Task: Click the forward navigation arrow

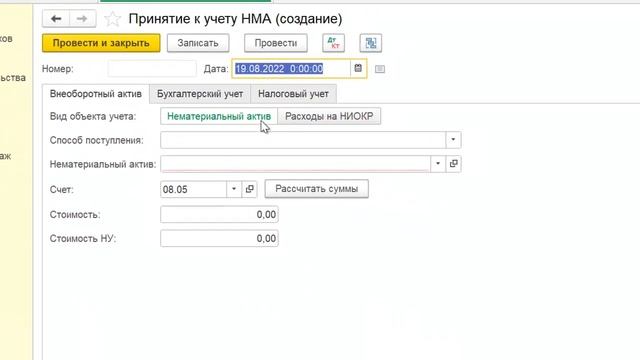Action: pyautogui.click(x=82, y=19)
